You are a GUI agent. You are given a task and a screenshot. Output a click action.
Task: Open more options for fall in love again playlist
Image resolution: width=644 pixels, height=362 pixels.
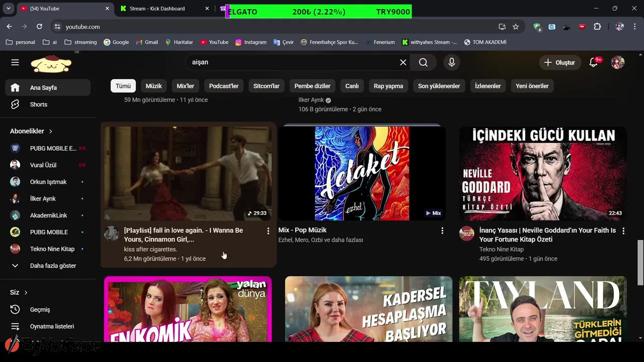268,231
